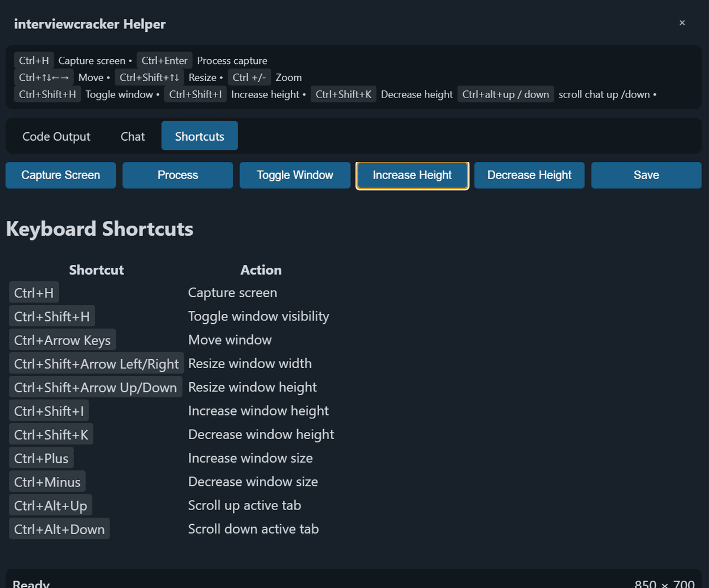Close the interviewcracker Helper window
Viewport: 709px width, 588px height.
[x=682, y=23]
